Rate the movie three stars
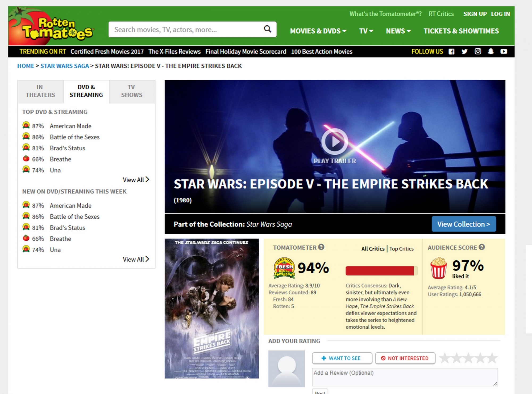 pos(468,358)
